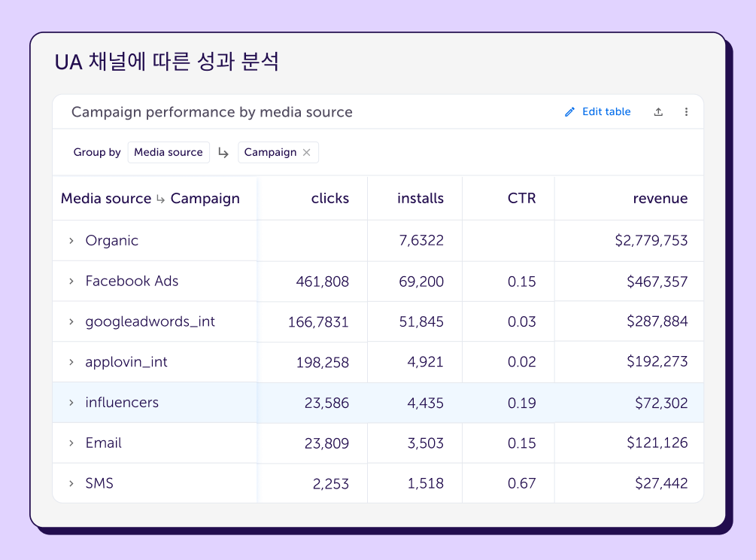Open the three-dot more options menu
756x560 pixels.
tap(686, 112)
